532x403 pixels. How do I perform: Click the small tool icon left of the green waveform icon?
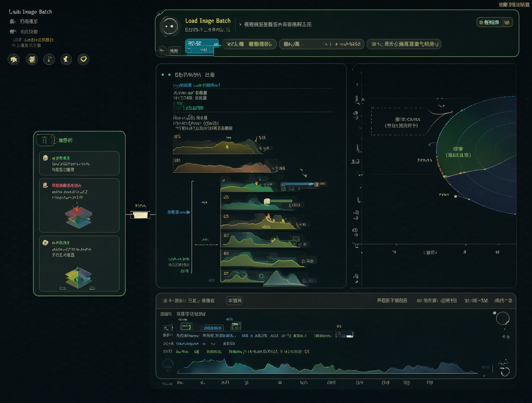tap(168, 327)
